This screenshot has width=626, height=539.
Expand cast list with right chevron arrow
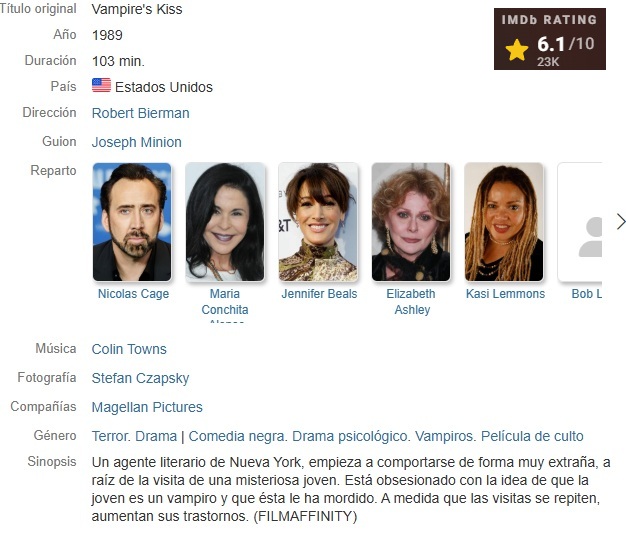620,222
